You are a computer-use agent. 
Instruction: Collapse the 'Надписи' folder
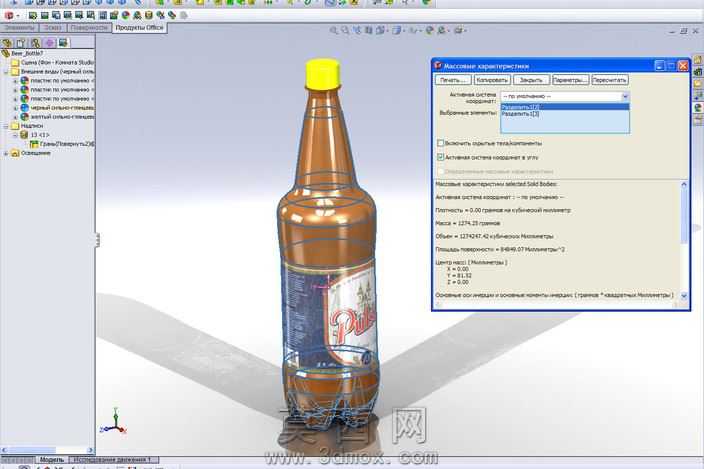click(6, 126)
